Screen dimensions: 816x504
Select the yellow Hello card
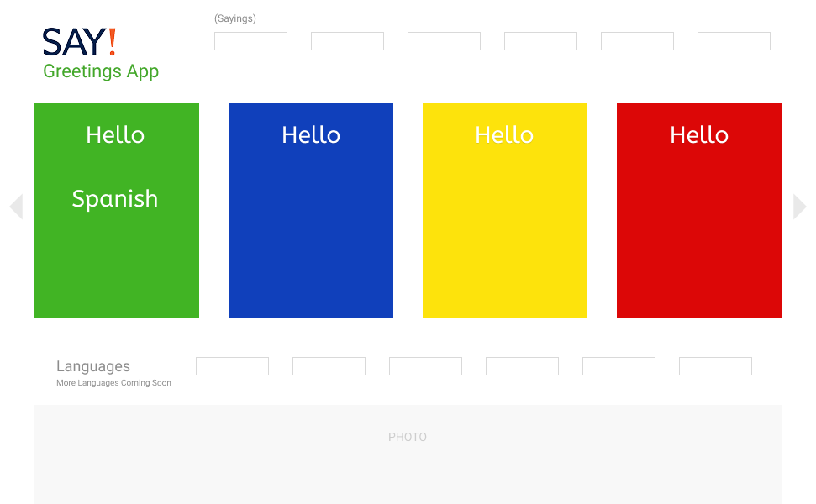point(505,210)
